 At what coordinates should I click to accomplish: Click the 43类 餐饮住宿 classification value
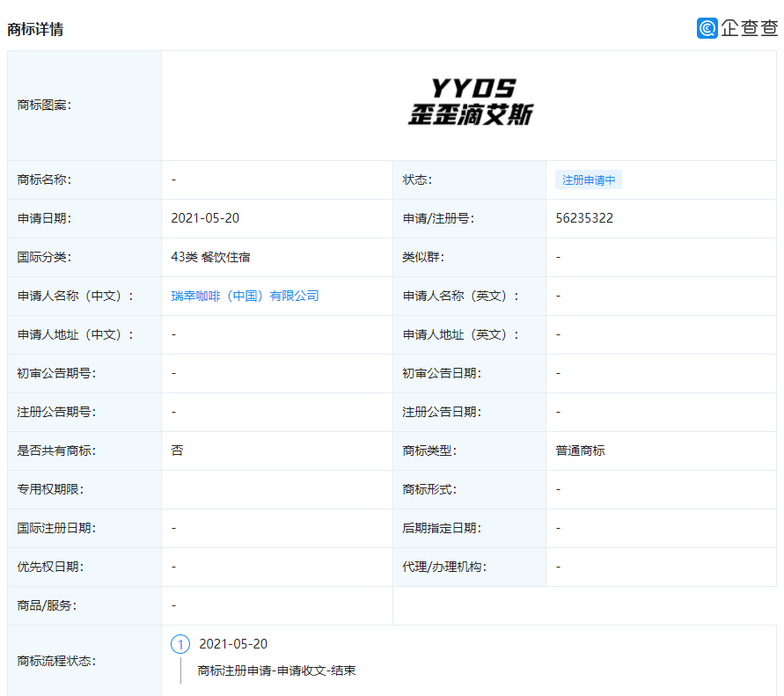[210, 257]
